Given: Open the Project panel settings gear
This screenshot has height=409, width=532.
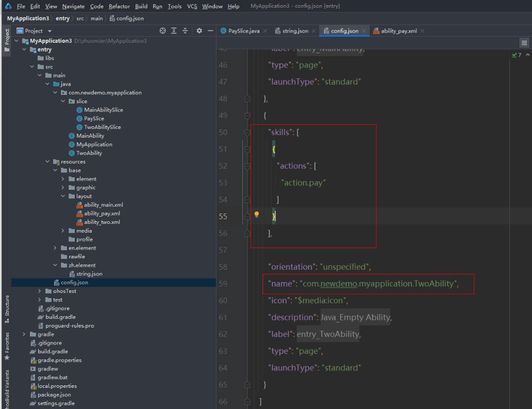Looking at the screenshot, I should tap(199, 31).
